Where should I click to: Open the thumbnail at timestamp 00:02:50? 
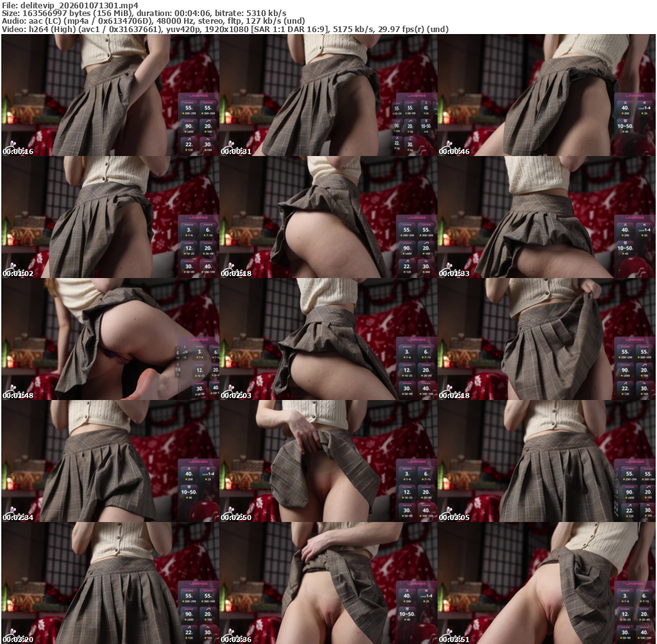coord(328,461)
